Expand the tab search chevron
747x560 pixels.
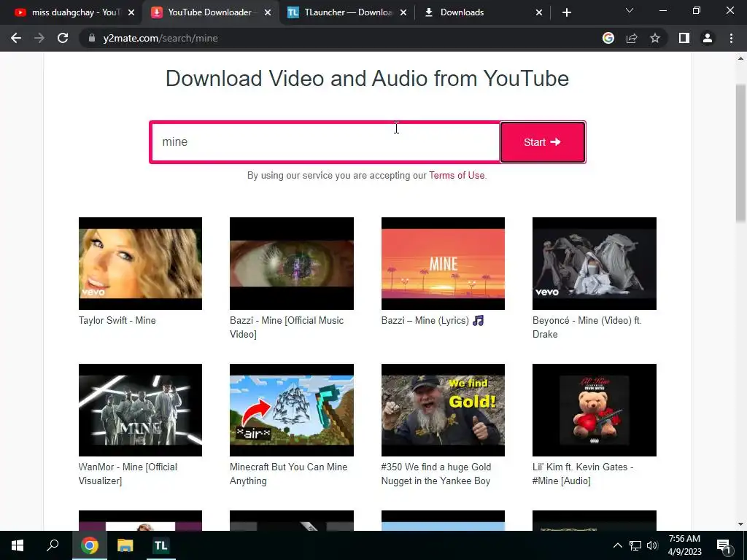630,10
